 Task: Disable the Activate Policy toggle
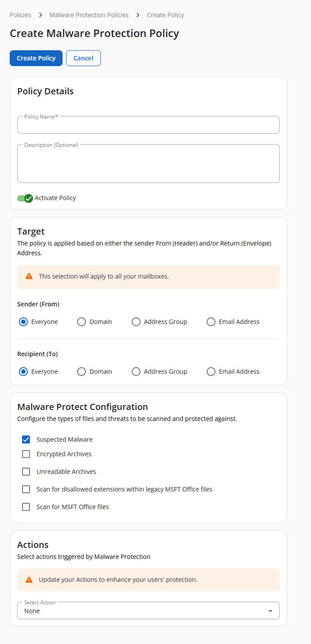tap(25, 198)
